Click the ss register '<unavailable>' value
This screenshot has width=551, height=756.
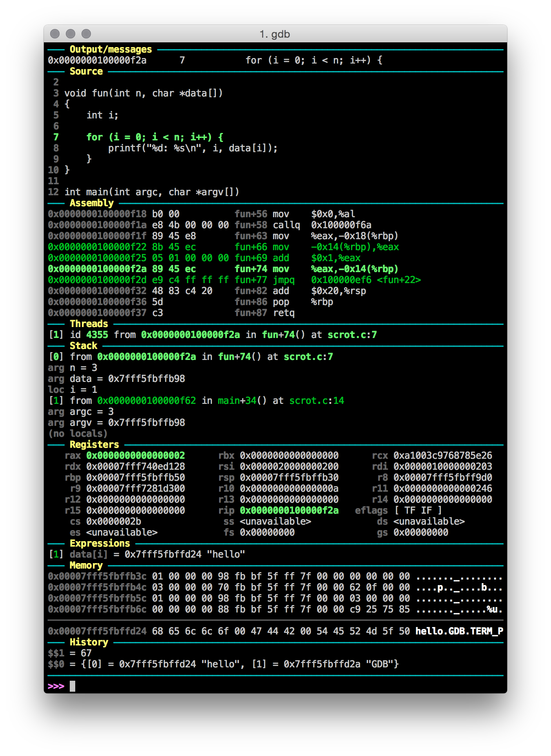point(275,522)
